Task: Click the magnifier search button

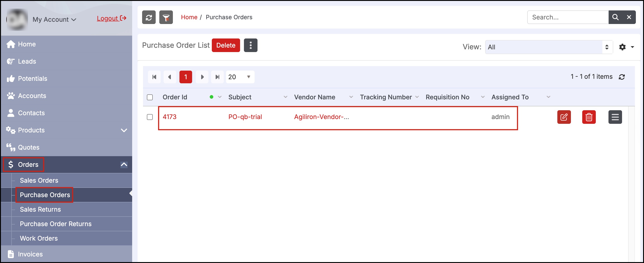Action: tap(615, 17)
